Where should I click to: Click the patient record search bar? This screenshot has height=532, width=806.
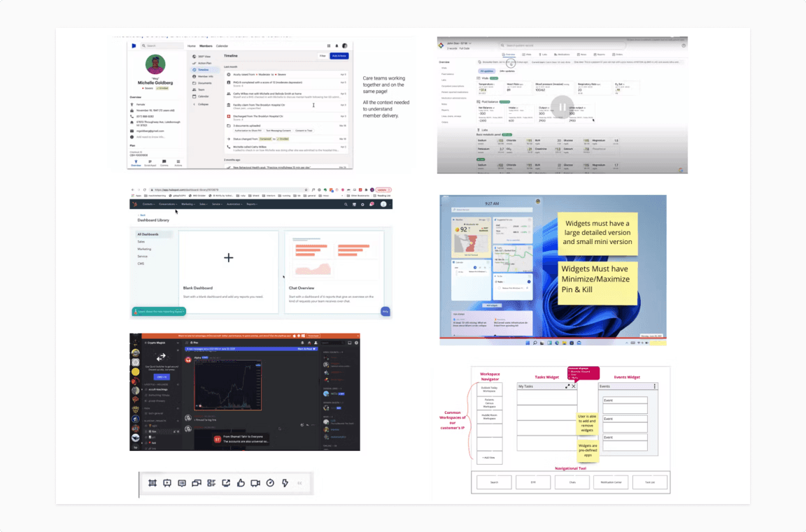pyautogui.click(x=563, y=45)
